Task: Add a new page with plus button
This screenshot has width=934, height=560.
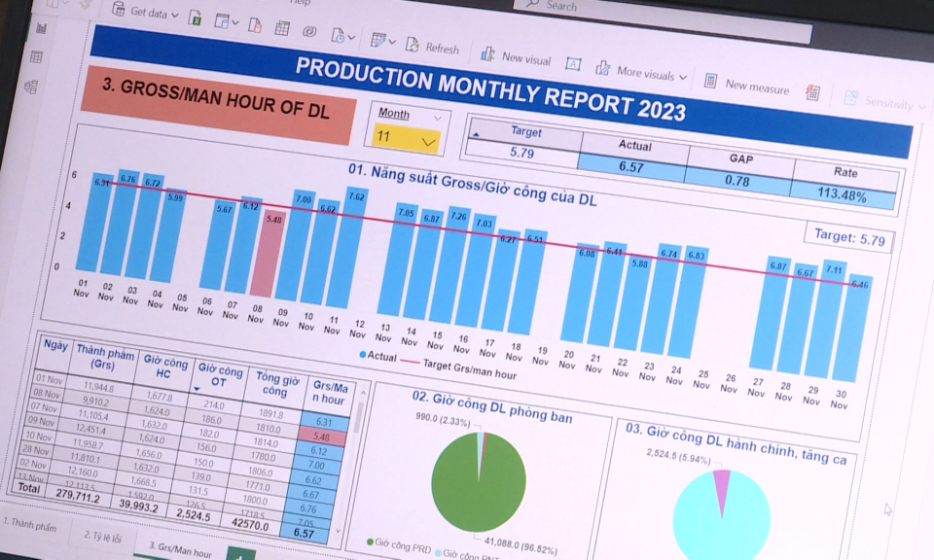Action: (x=239, y=555)
